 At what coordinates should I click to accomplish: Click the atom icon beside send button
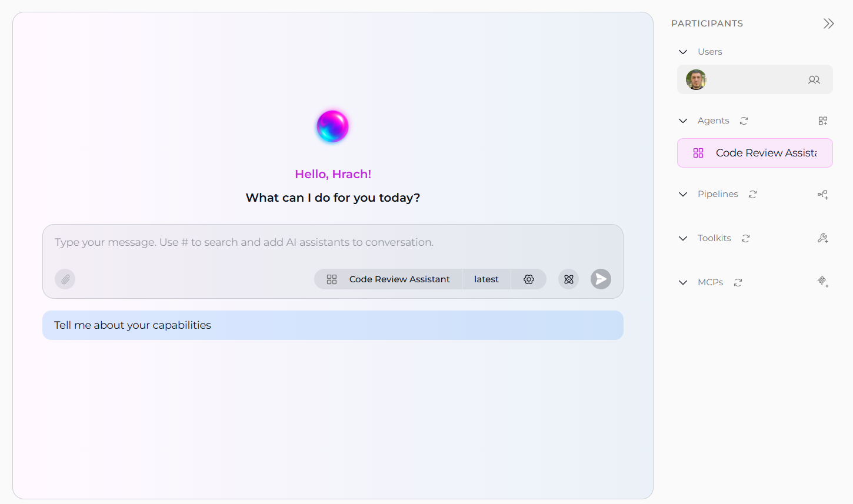click(568, 279)
